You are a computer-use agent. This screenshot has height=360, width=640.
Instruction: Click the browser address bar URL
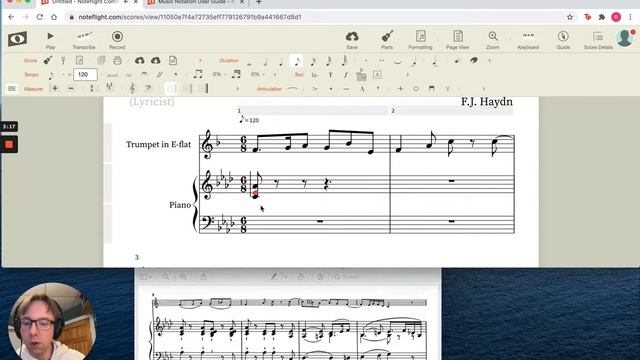(190, 17)
